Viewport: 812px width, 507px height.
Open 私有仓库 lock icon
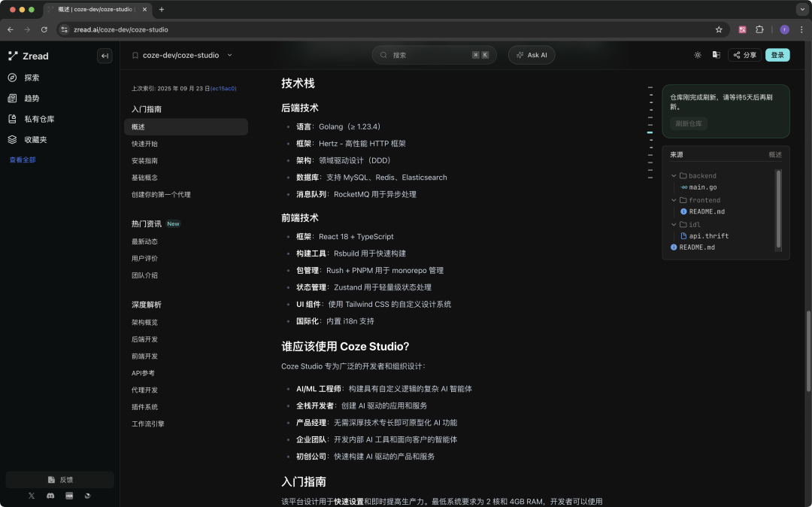click(x=13, y=119)
